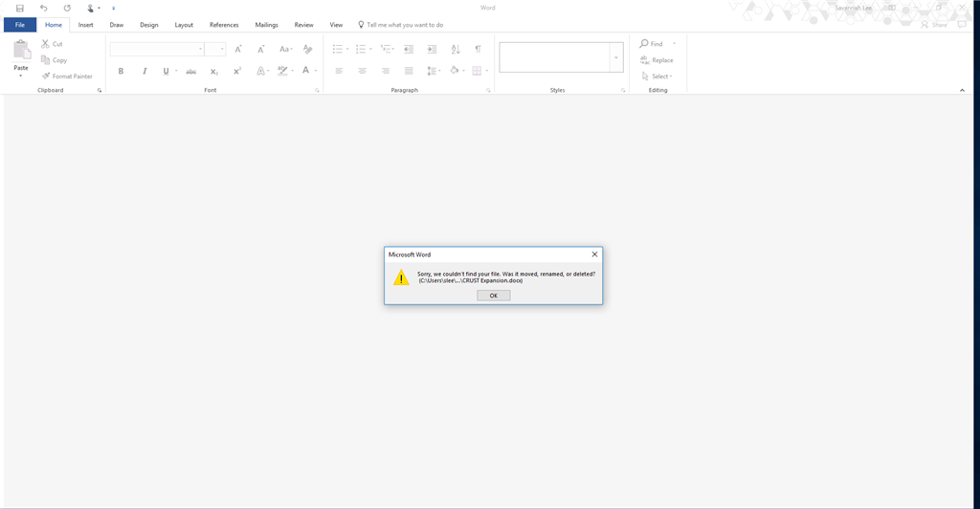Click the Text Effects outlined A icon

(x=260, y=71)
